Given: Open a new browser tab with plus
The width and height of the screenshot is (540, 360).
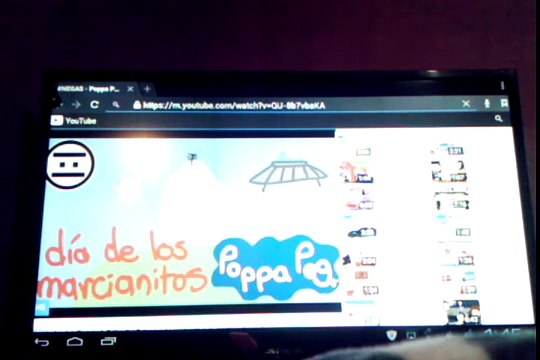Looking at the screenshot, I should tap(147, 89).
